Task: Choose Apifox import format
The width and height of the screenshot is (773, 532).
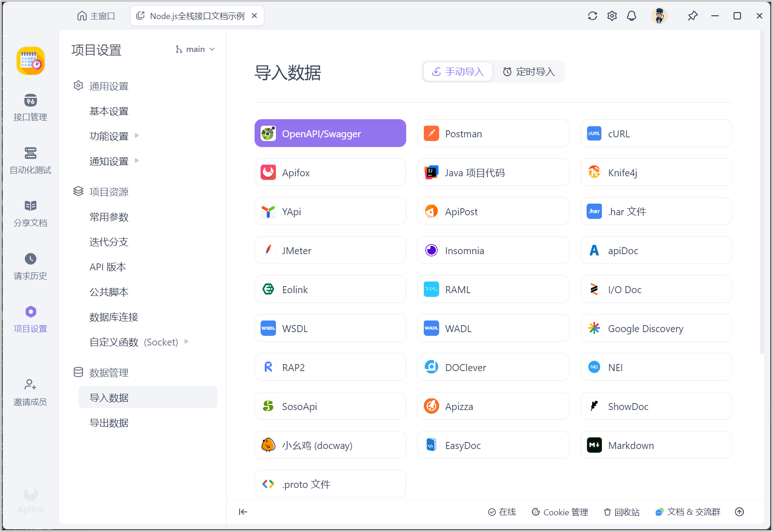Action: coord(330,172)
